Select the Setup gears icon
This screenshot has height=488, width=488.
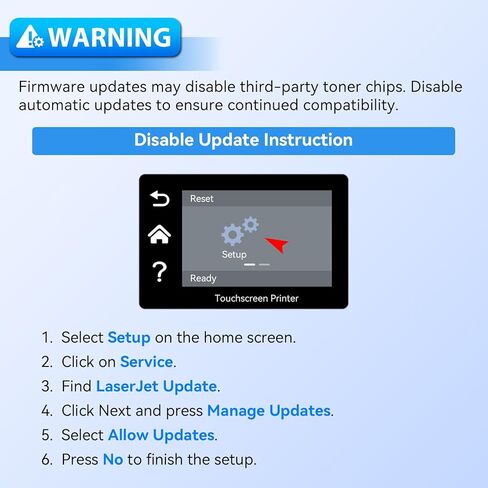coord(240,231)
